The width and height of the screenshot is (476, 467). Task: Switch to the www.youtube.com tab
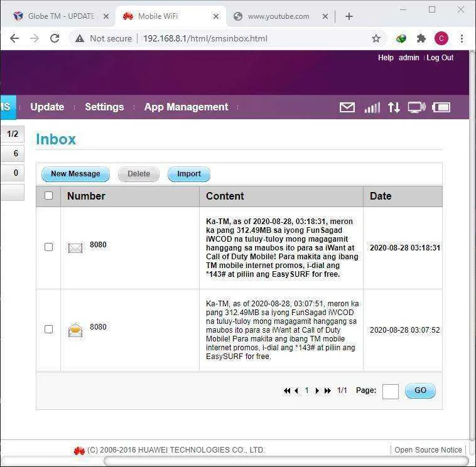279,16
